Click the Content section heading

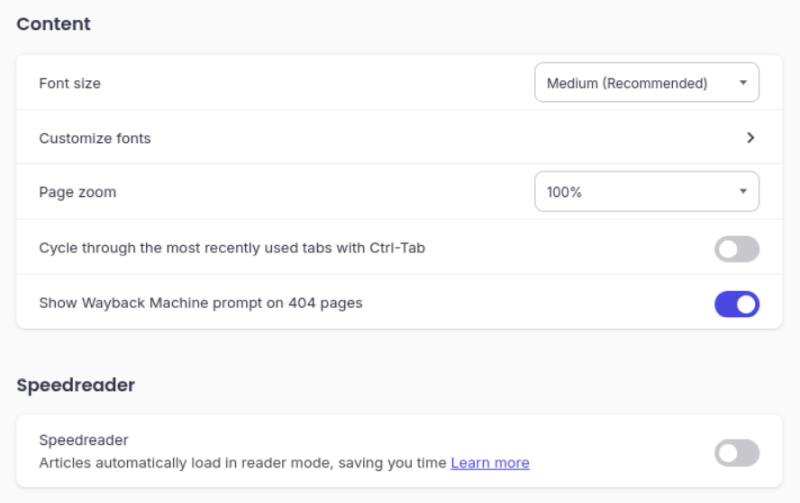[54, 24]
